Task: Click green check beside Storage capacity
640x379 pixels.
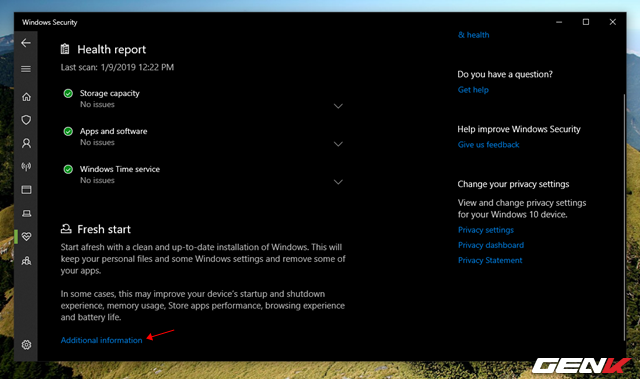Action: coord(68,93)
